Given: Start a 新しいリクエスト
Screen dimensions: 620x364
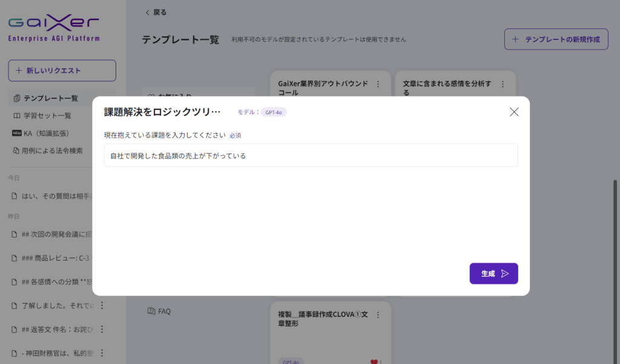Looking at the screenshot, I should click(62, 71).
